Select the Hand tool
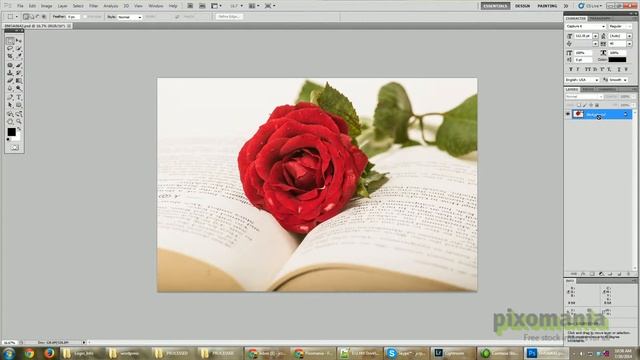 [x=10, y=121]
